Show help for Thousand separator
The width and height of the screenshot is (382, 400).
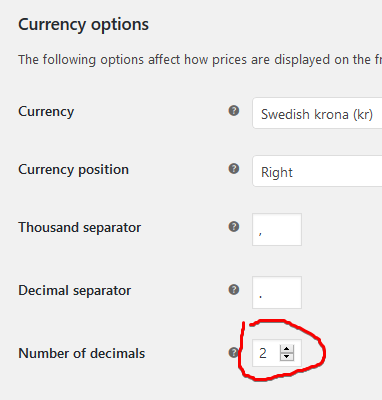point(234,227)
